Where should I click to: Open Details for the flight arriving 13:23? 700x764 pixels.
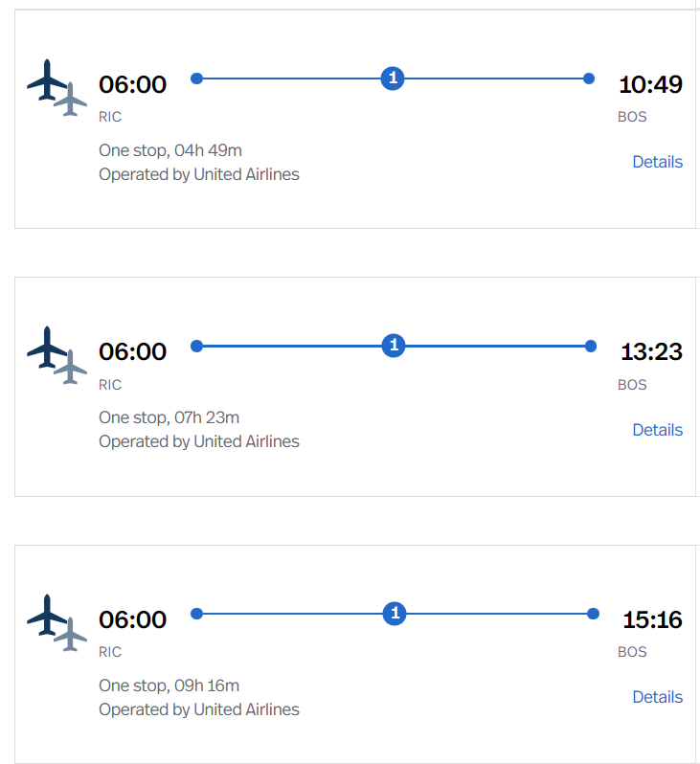pyautogui.click(x=657, y=430)
